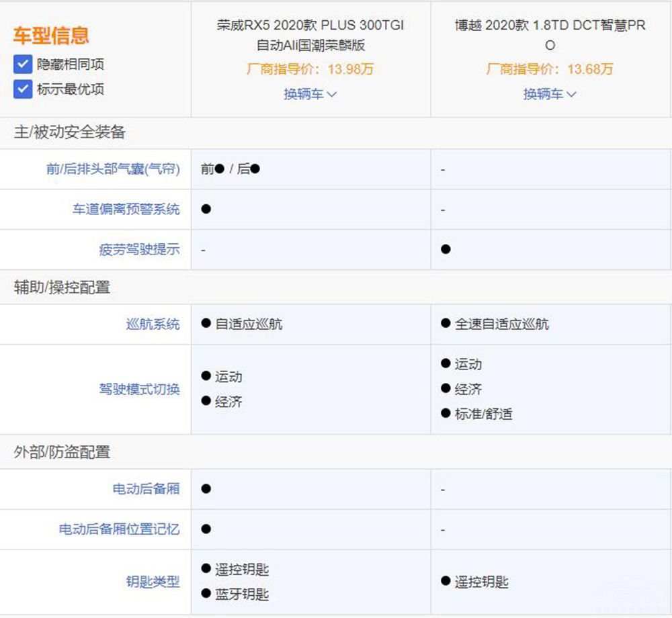
Task: Click the 前/后排头部气囊(气帘) link
Action: coord(113,169)
